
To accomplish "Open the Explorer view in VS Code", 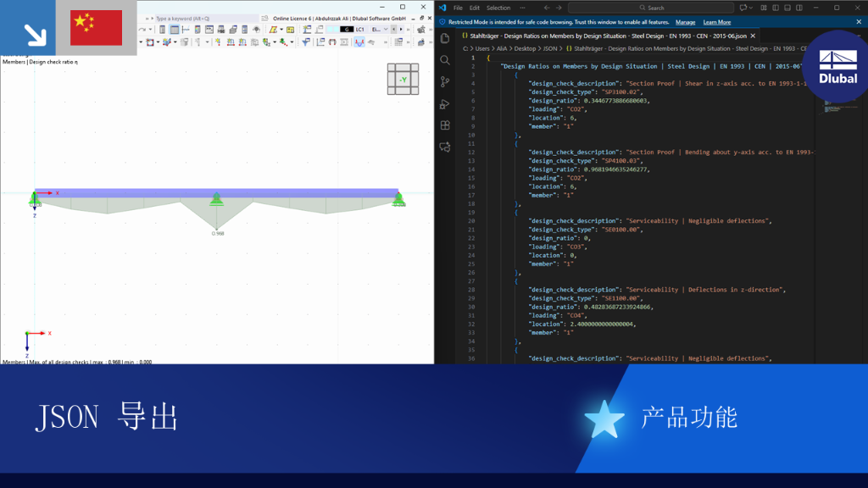I will tap(445, 38).
